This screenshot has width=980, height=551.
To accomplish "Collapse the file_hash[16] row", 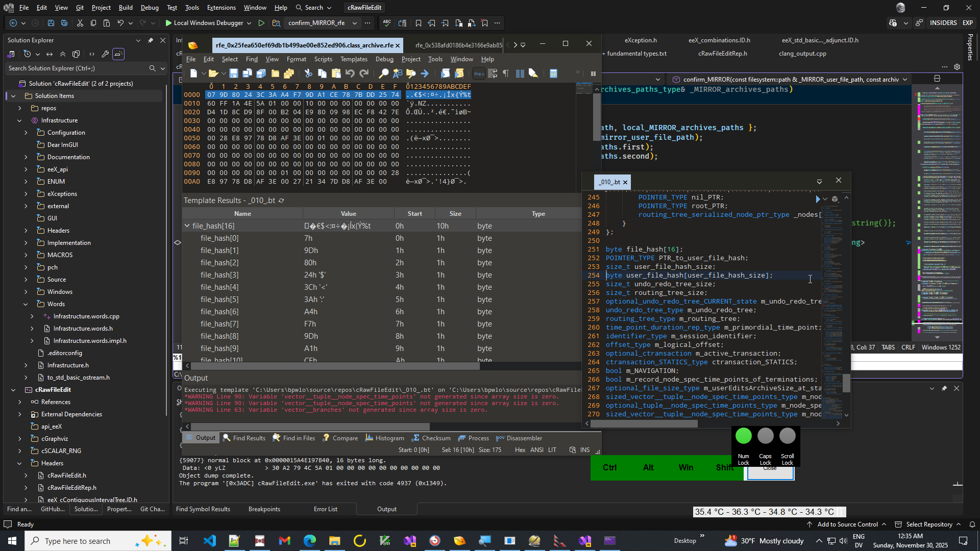I will 187,226.
